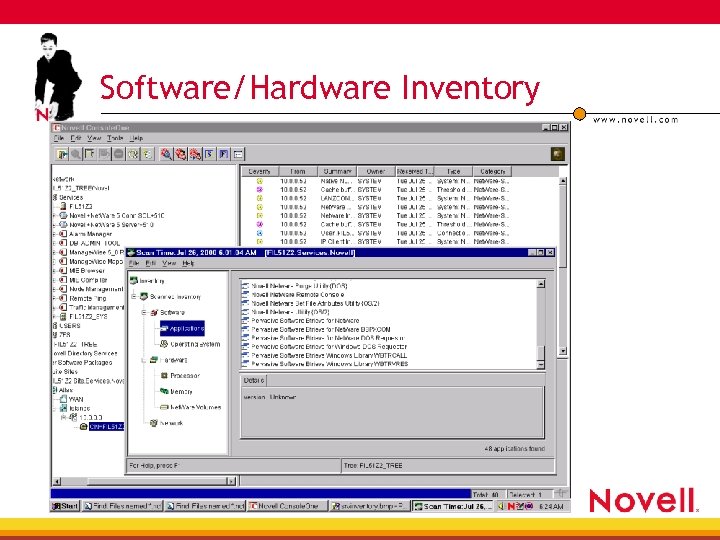Click the Alarm Manager icon in the tree
The width and height of the screenshot is (720, 540).
(63, 234)
